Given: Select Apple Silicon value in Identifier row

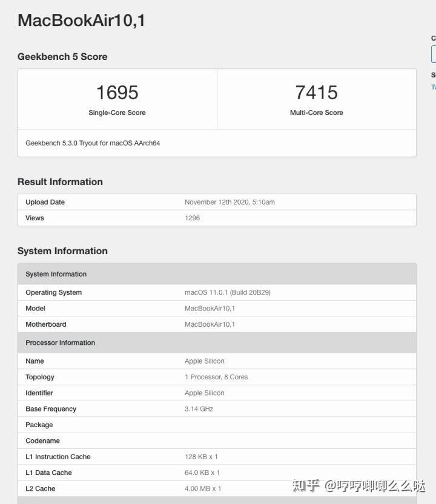Looking at the screenshot, I should 205,393.
